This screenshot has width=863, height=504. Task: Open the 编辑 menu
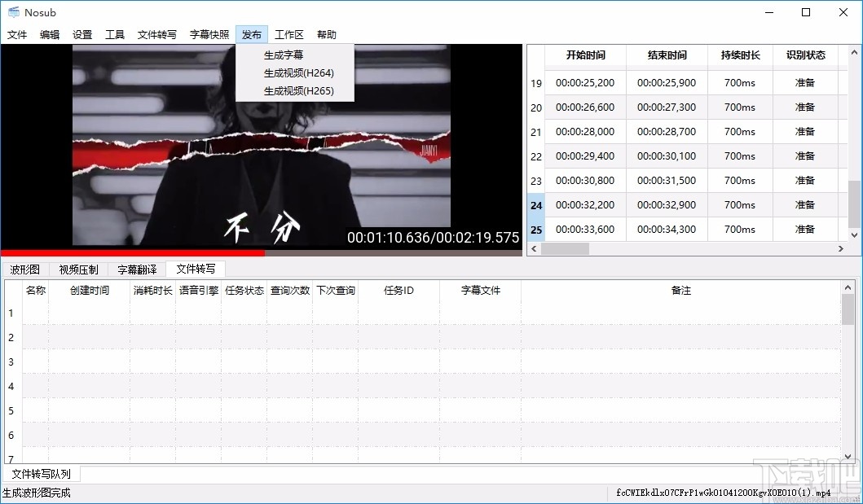coord(50,35)
